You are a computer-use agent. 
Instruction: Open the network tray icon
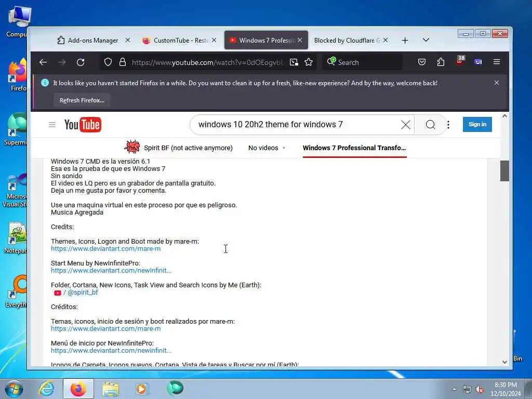coord(467,390)
